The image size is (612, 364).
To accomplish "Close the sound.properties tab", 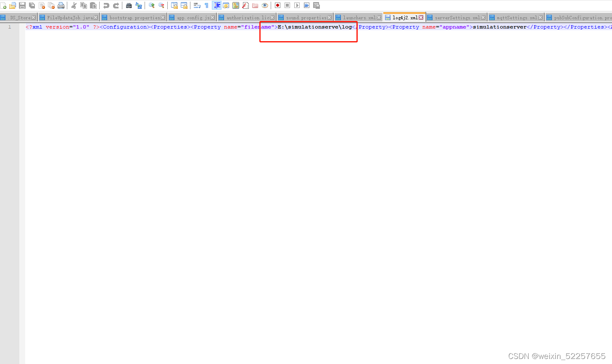I will pyautogui.click(x=330, y=18).
